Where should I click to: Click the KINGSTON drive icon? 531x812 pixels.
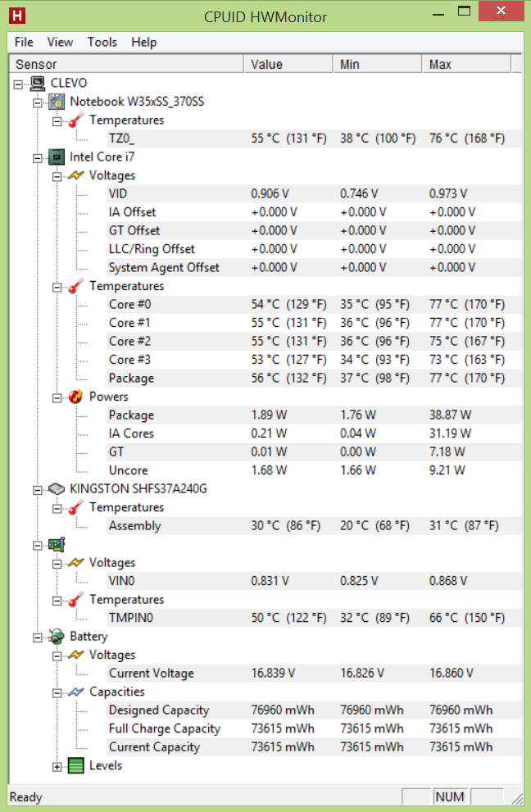(x=57, y=489)
